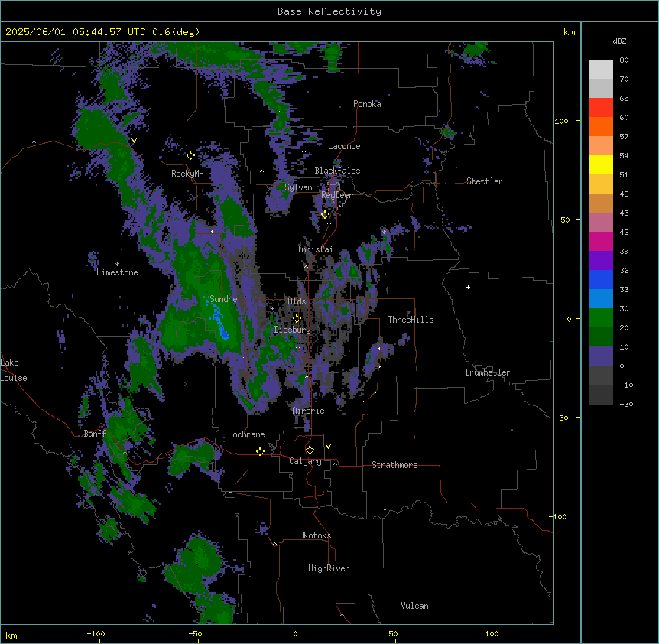Click the RockyMH label
The image size is (659, 644).
(187, 174)
